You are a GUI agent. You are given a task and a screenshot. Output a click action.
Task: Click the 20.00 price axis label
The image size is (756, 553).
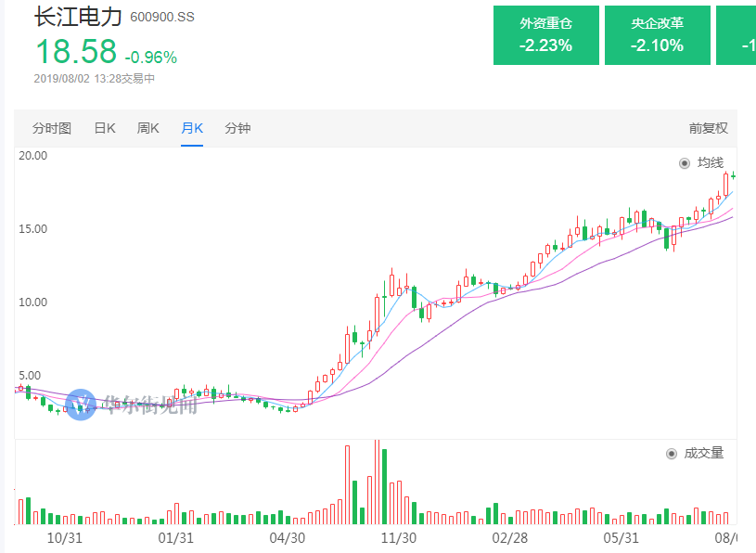tap(32, 156)
